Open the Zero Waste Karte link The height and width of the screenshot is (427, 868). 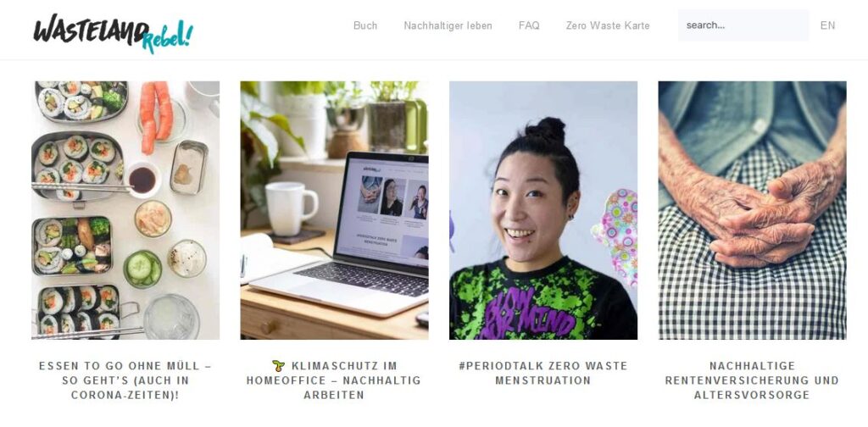[x=608, y=25]
